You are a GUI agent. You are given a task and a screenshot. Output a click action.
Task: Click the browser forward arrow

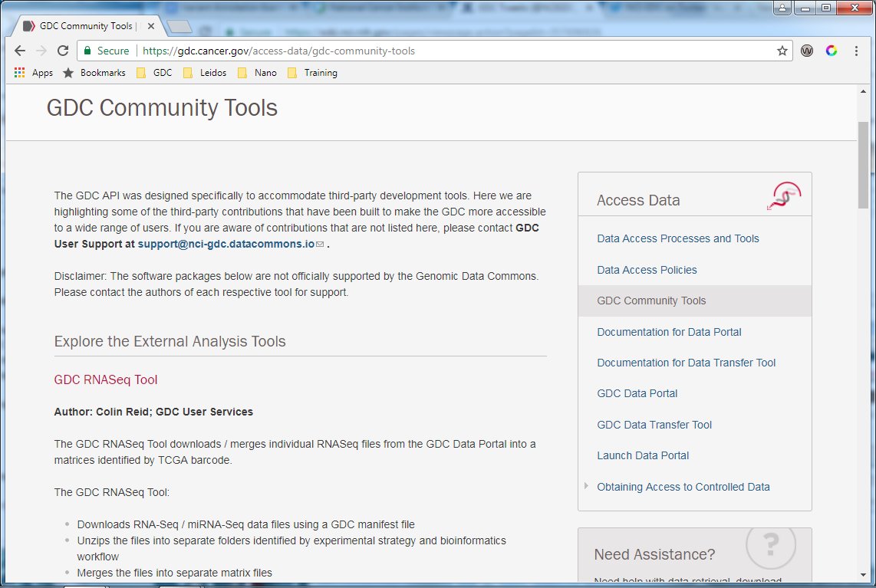41,51
